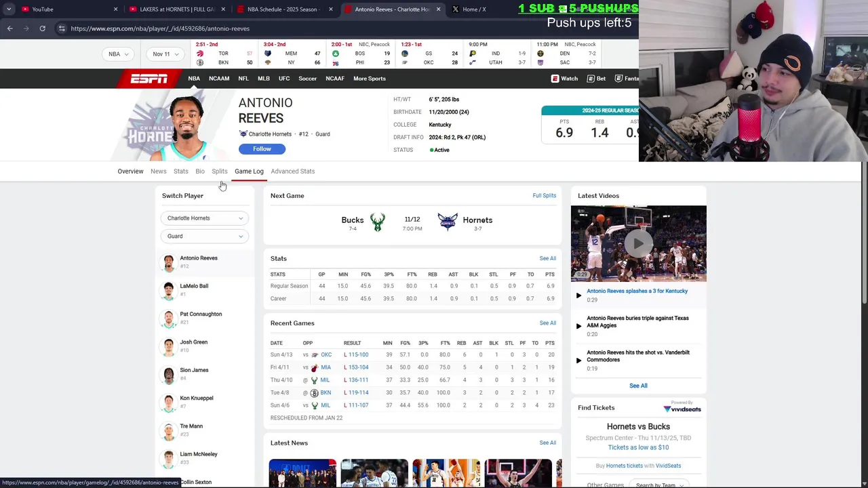This screenshot has height=488, width=868.
Task: Play the main Latest Videos thumbnail
Action: click(x=639, y=244)
